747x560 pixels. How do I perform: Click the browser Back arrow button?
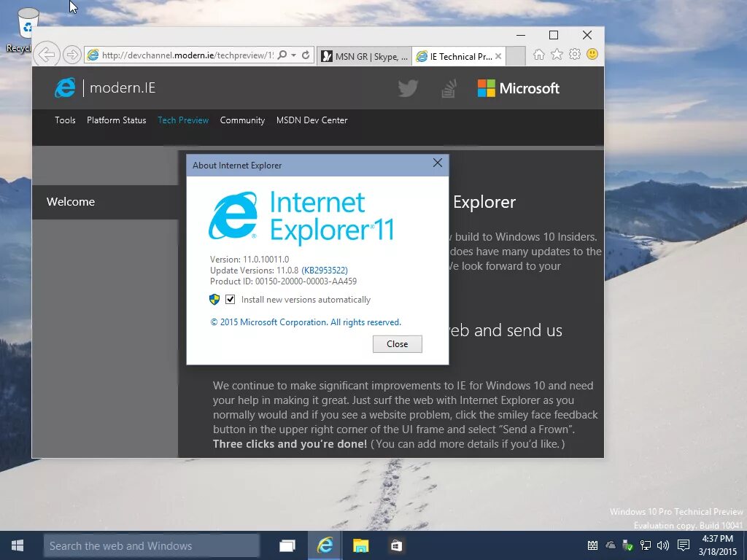tap(47, 55)
